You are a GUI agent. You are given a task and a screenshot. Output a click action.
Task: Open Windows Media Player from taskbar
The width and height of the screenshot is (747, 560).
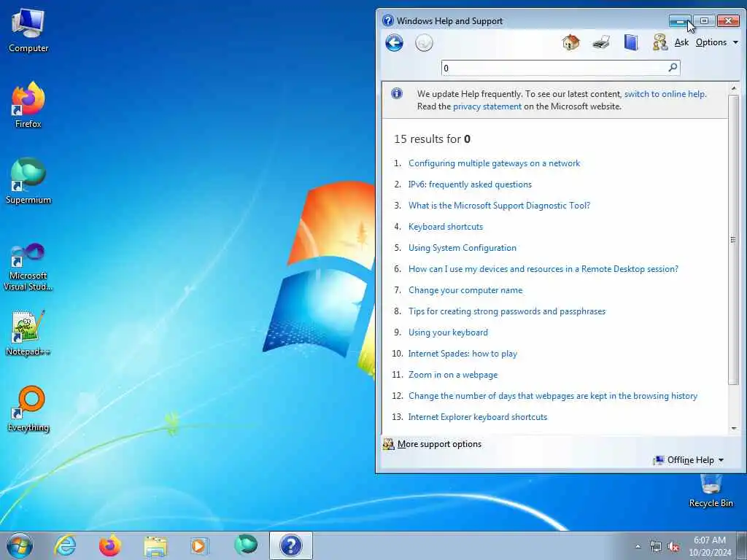pos(199,545)
